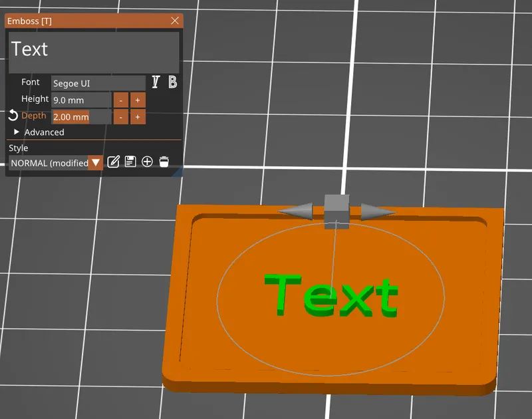
Task: Select the green embossed Text object
Action: tap(331, 295)
